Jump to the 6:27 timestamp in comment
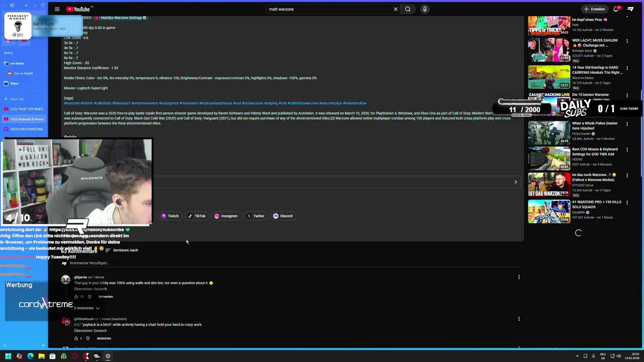The image size is (644, 362). [x=77, y=325]
